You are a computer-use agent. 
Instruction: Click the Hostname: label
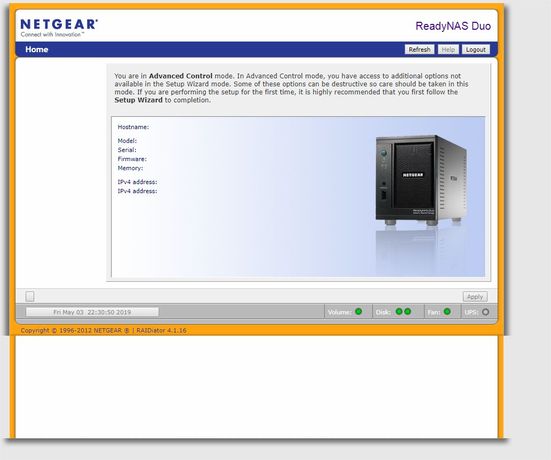(133, 127)
